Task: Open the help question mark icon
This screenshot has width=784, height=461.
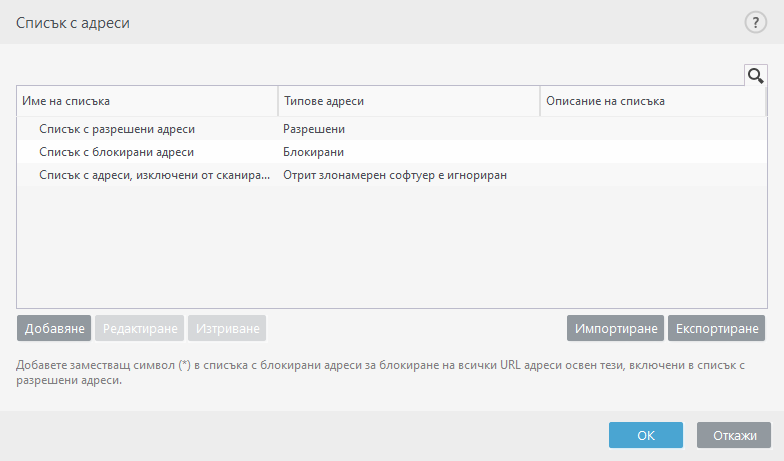Action: [756, 22]
